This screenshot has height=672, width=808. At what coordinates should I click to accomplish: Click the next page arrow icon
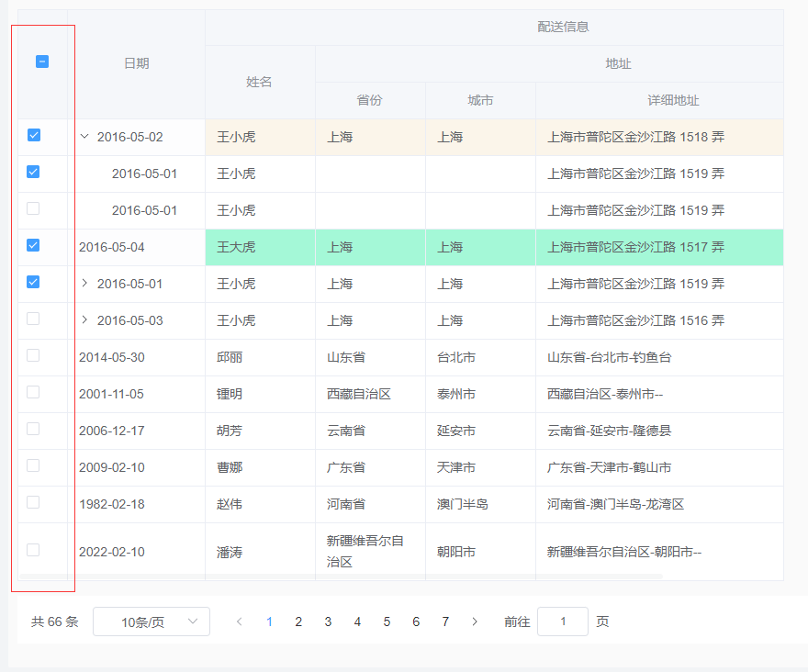point(475,622)
